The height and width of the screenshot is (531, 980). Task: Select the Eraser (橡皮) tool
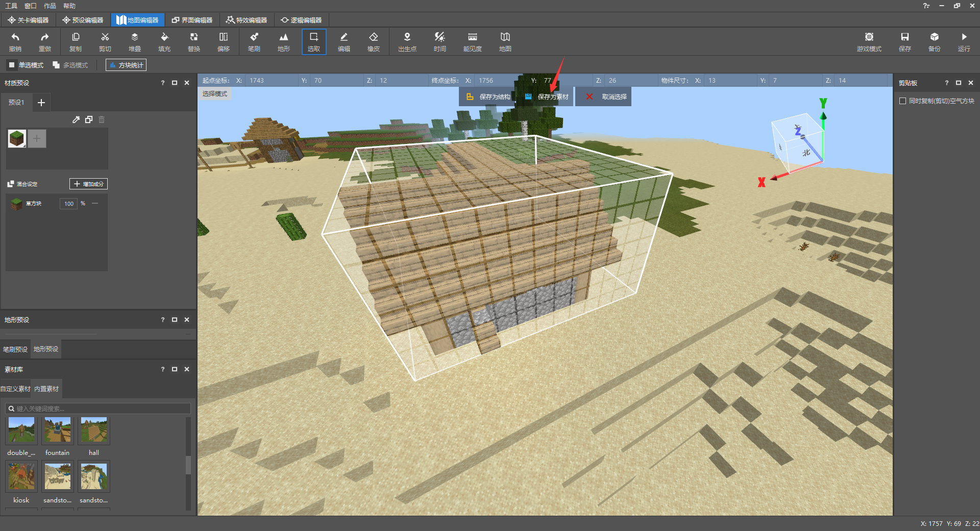pyautogui.click(x=374, y=42)
